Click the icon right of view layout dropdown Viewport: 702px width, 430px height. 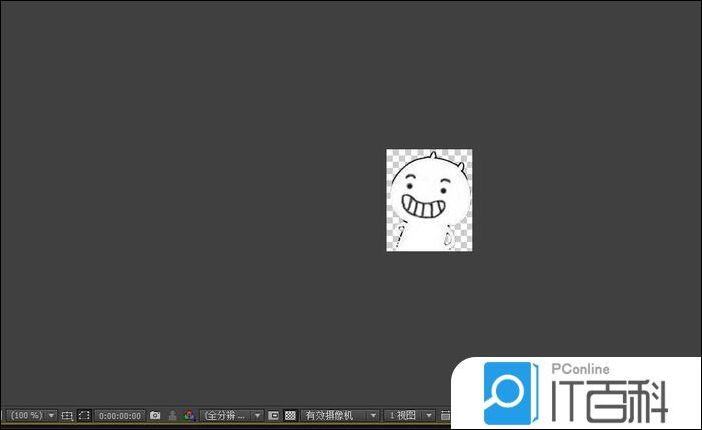click(446, 415)
